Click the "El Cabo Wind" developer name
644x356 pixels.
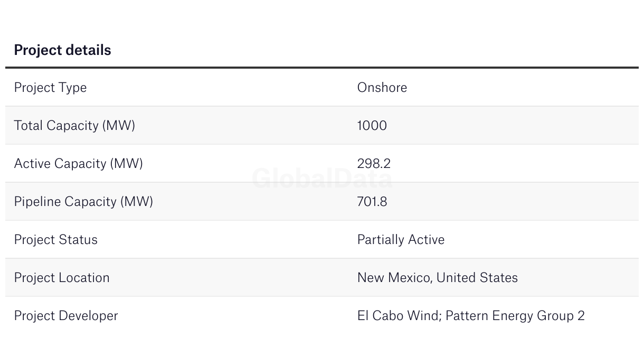[398, 315]
